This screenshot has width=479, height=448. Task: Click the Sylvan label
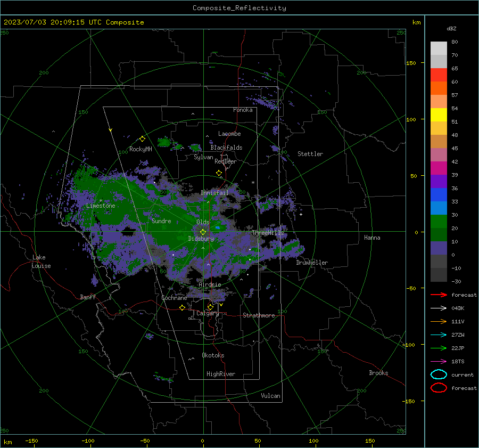[203, 157]
